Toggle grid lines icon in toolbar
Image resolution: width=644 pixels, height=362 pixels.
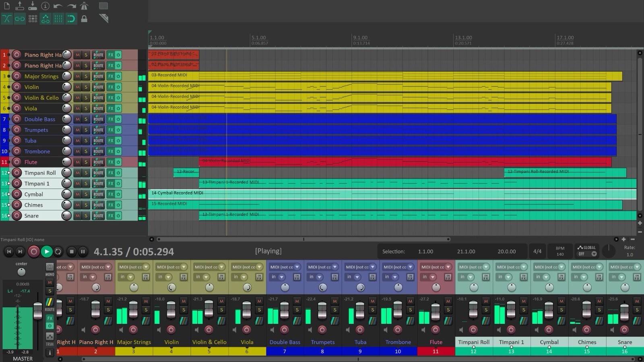[58, 19]
